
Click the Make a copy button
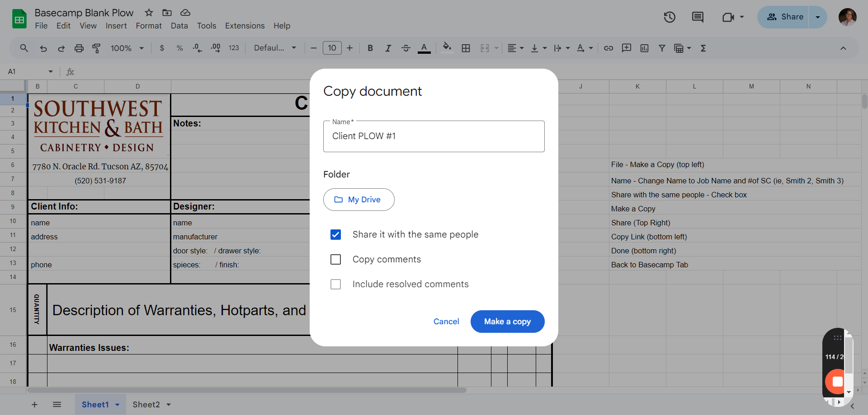click(507, 322)
